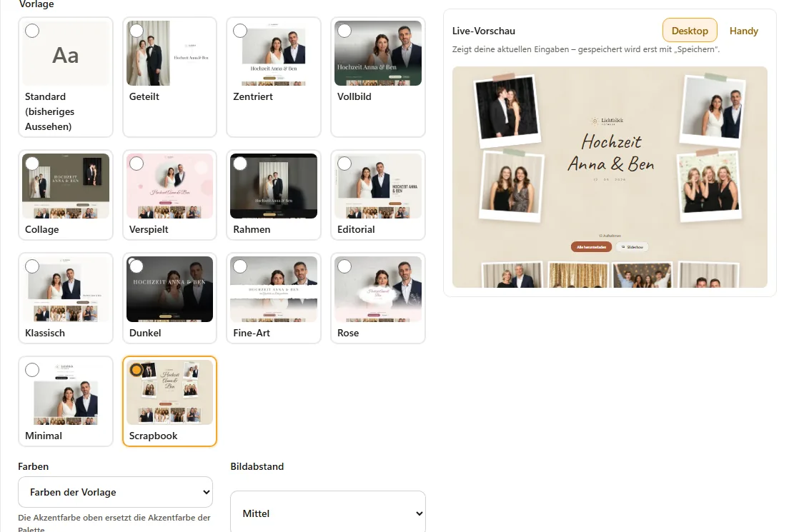This screenshot has width=789, height=532.
Task: Pick the Vollbild template radio button
Action: click(x=344, y=31)
